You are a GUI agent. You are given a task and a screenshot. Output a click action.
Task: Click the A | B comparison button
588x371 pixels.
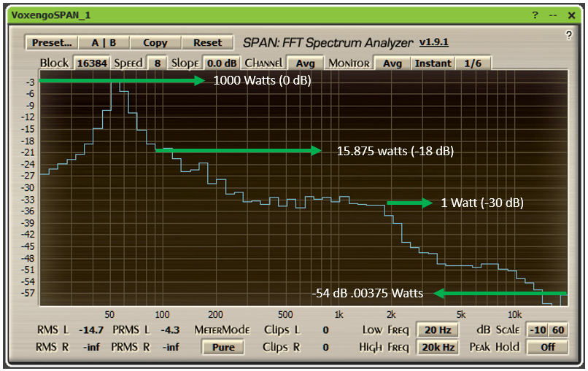(104, 43)
